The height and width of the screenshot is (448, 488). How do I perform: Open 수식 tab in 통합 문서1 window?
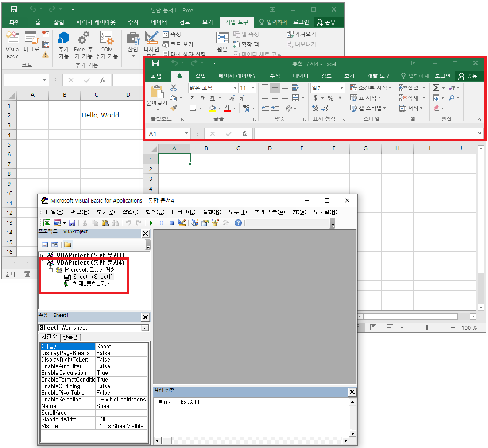(133, 22)
